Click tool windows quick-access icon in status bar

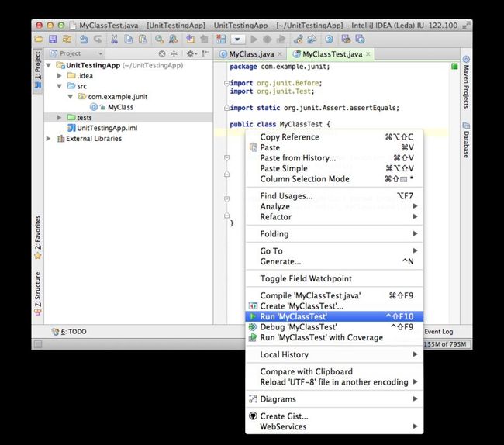pos(38,344)
